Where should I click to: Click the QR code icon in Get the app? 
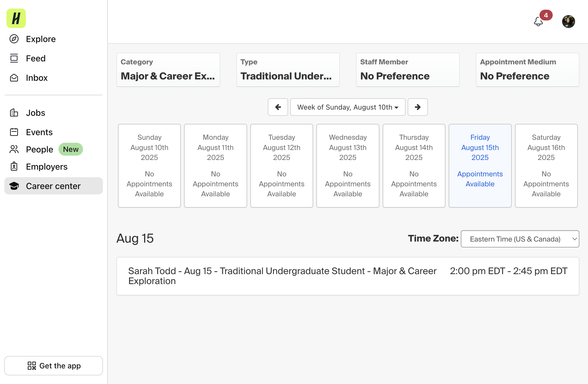click(x=32, y=366)
